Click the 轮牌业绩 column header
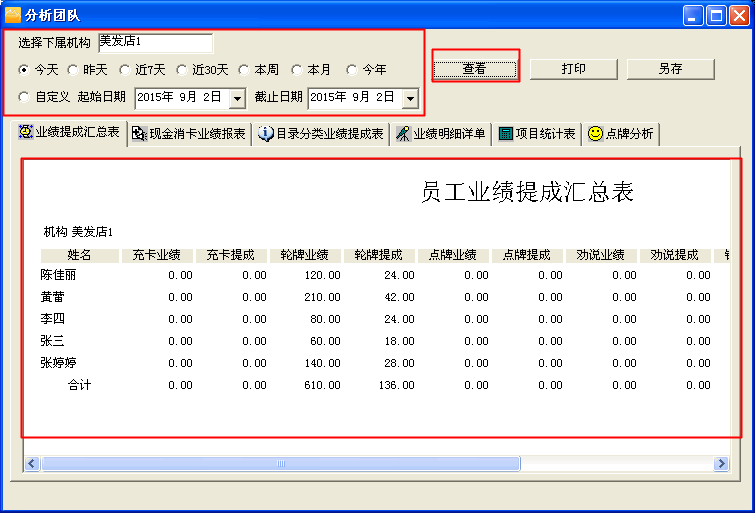Image resolution: width=755 pixels, height=513 pixels. (305, 255)
